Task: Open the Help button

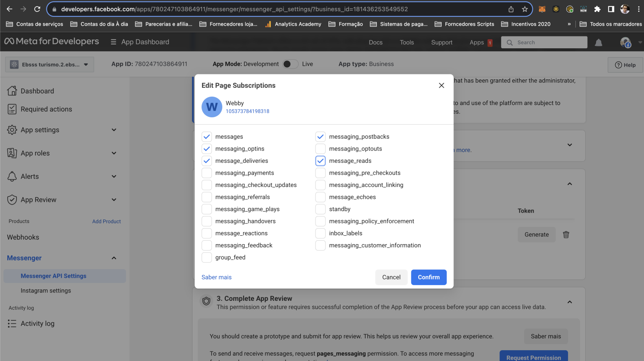Action: pyautogui.click(x=625, y=65)
